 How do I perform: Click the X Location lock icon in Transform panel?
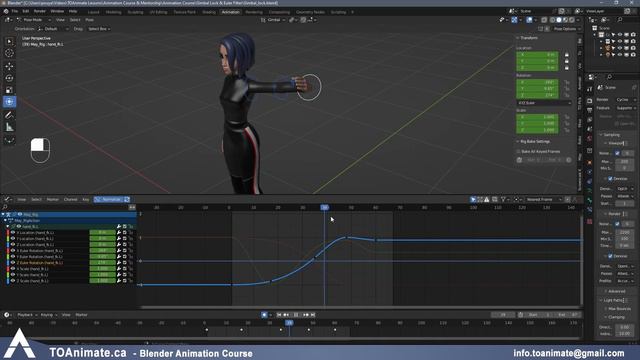click(x=567, y=55)
